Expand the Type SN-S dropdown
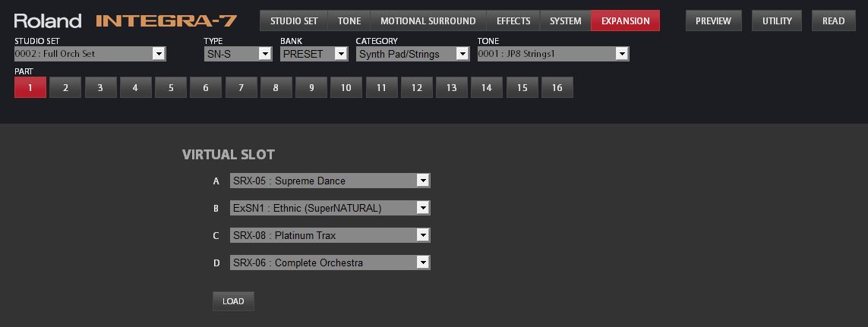The height and width of the screenshot is (327, 868). coord(238,54)
